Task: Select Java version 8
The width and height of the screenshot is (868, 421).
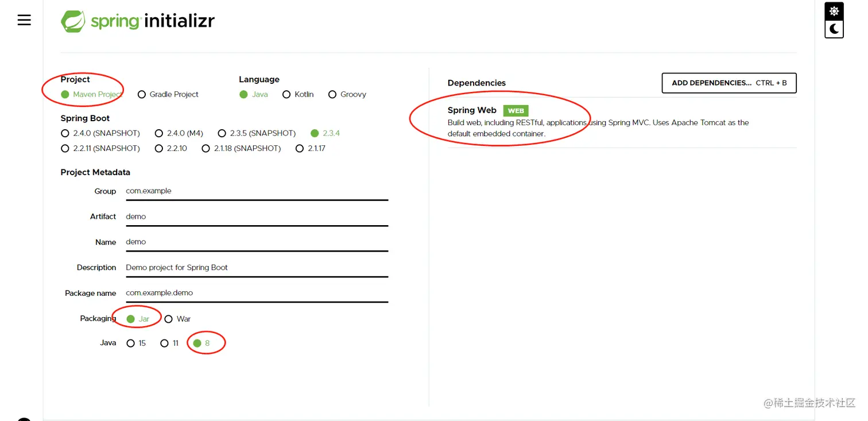Action: (x=201, y=343)
